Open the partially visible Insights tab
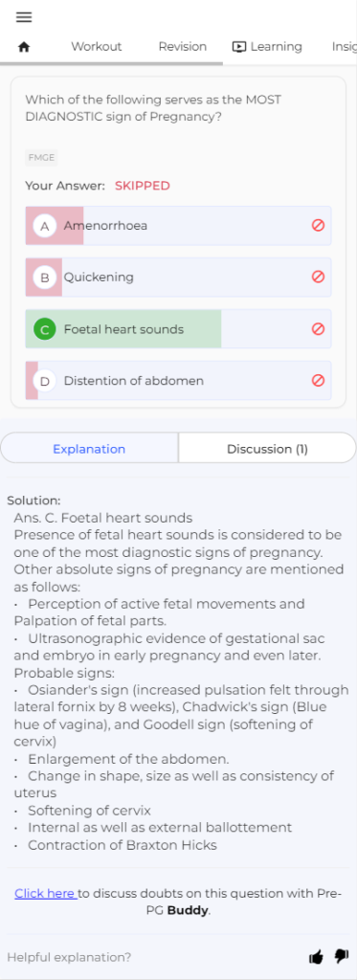Screen dimensions: 357x980 click(344, 47)
